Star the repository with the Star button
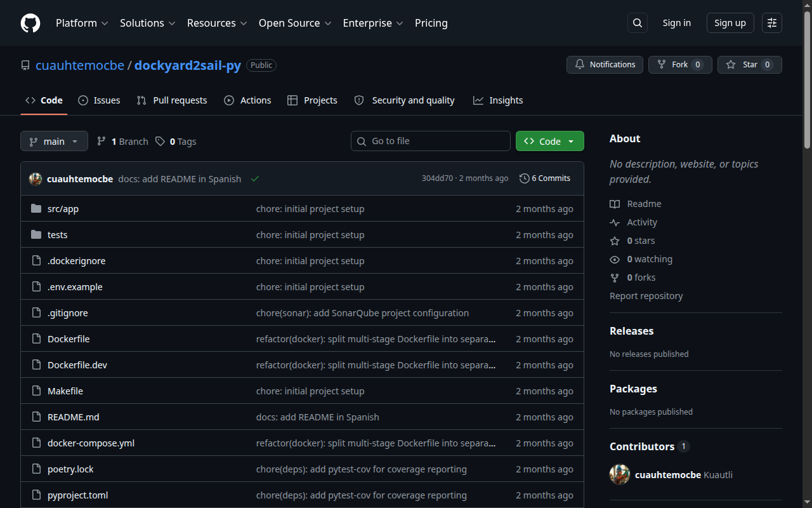This screenshot has width=812, height=508. tap(750, 65)
